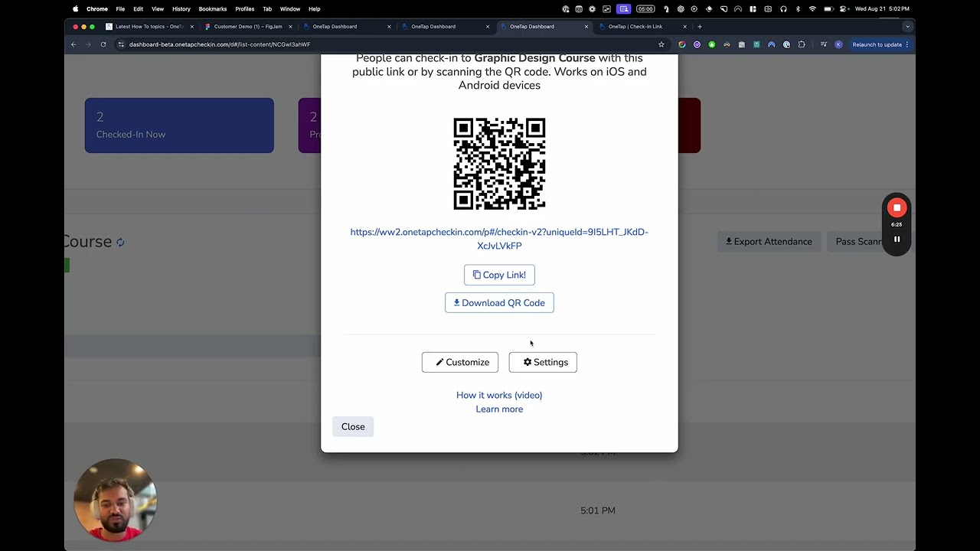Open a new browser tab
980x551 pixels.
(700, 27)
